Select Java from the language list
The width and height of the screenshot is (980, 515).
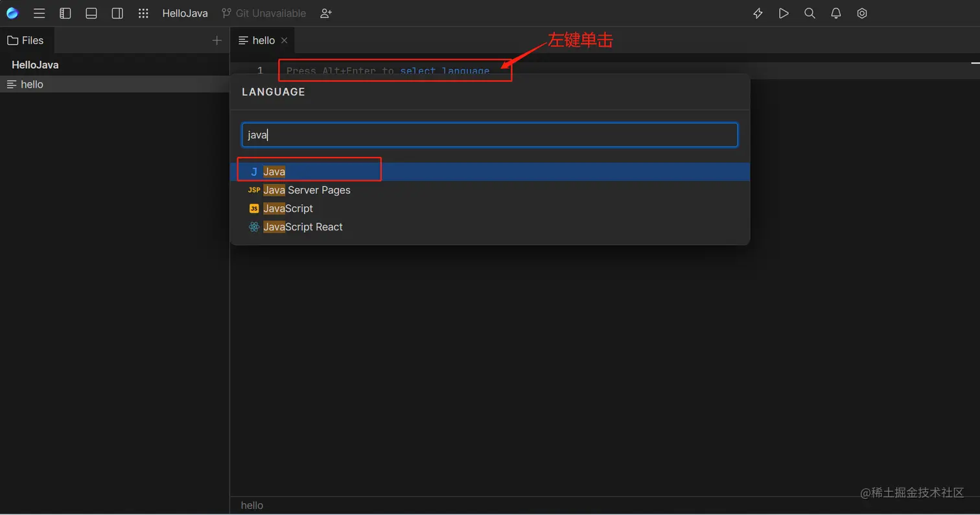coord(274,171)
